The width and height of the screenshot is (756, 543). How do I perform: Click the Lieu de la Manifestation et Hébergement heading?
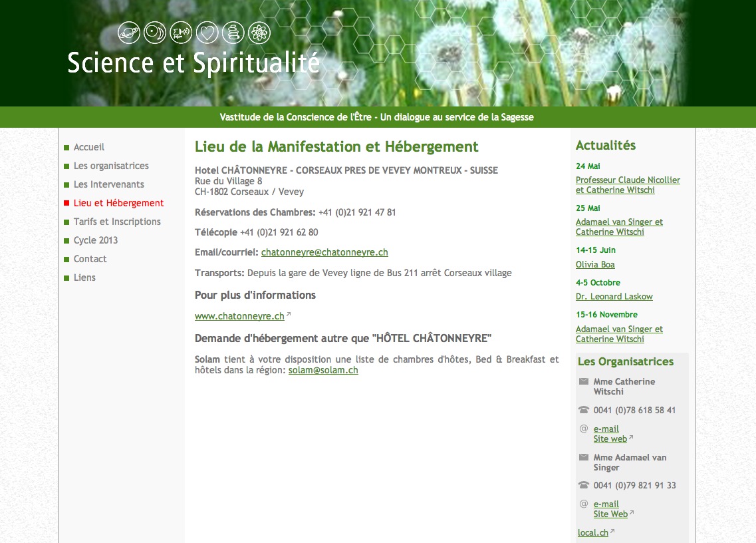(x=336, y=147)
